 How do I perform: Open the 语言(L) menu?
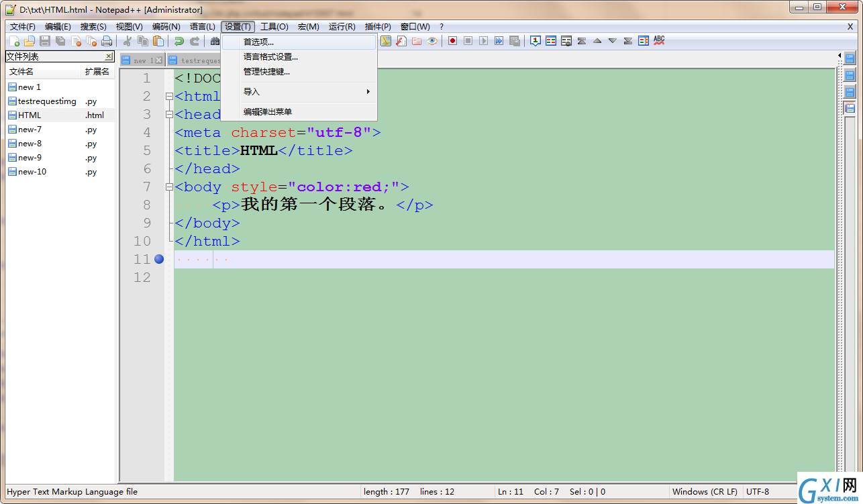point(203,27)
